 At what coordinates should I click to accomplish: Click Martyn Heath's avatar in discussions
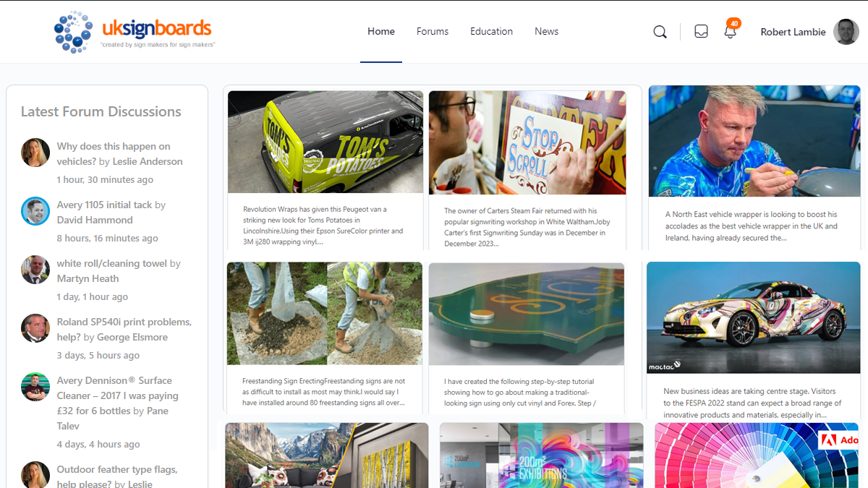pos(35,270)
